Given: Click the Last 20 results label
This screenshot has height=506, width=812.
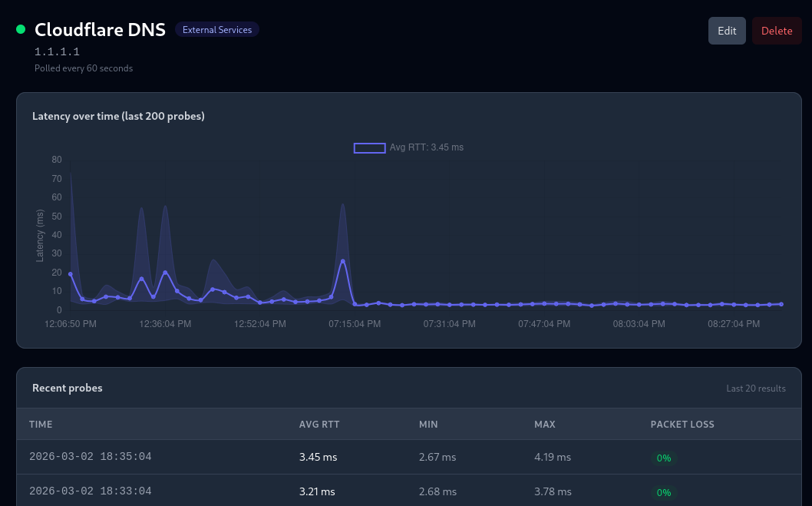Looking at the screenshot, I should pos(756,389).
